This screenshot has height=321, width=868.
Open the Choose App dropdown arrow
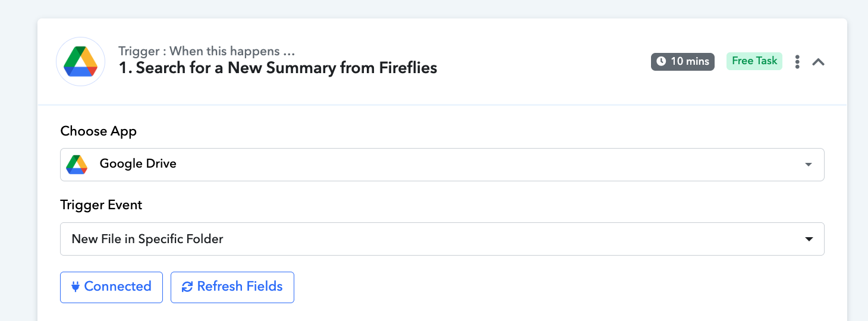click(809, 165)
